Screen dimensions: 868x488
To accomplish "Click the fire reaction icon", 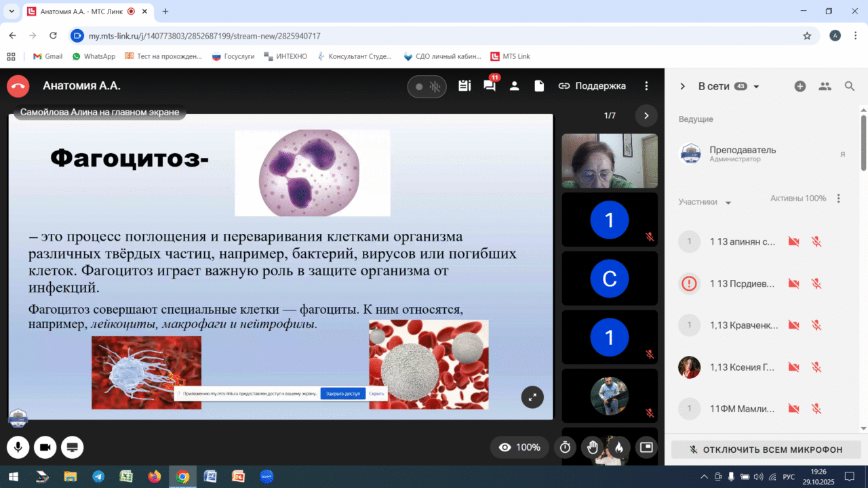I will pos(618,447).
